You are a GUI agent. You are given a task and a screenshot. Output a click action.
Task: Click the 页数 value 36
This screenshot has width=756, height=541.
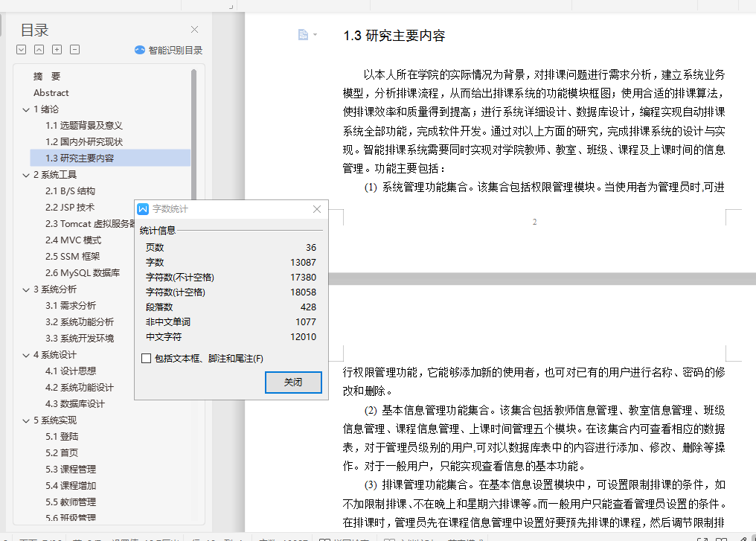tap(311, 247)
